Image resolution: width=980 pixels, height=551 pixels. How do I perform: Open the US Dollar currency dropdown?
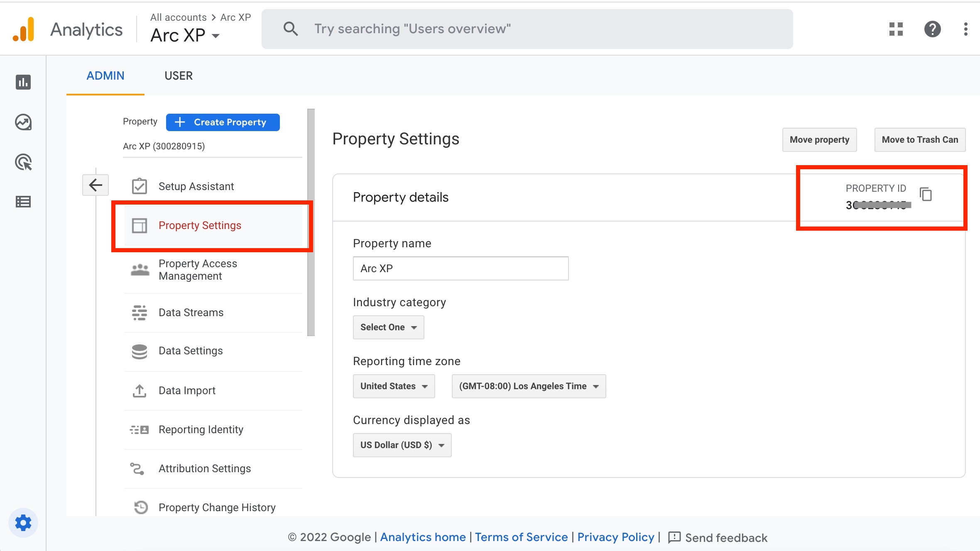402,445
